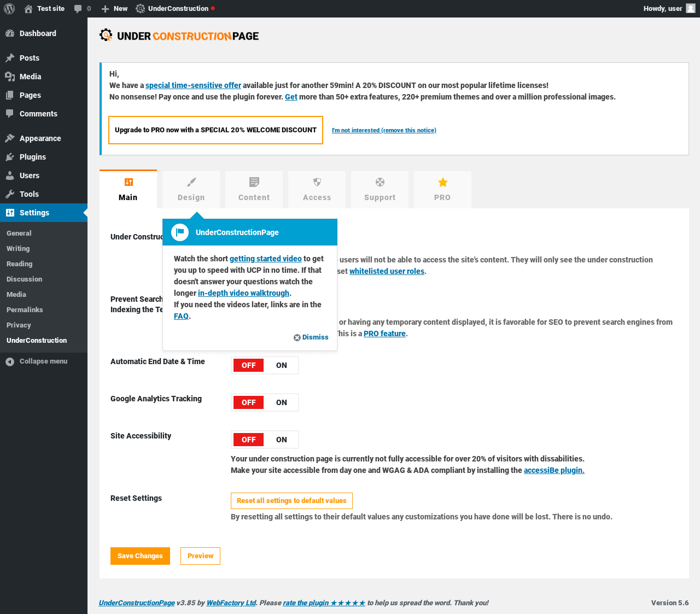This screenshot has height=614, width=700.
Task: Open Privacy settings submenu item
Action: coord(44,325)
